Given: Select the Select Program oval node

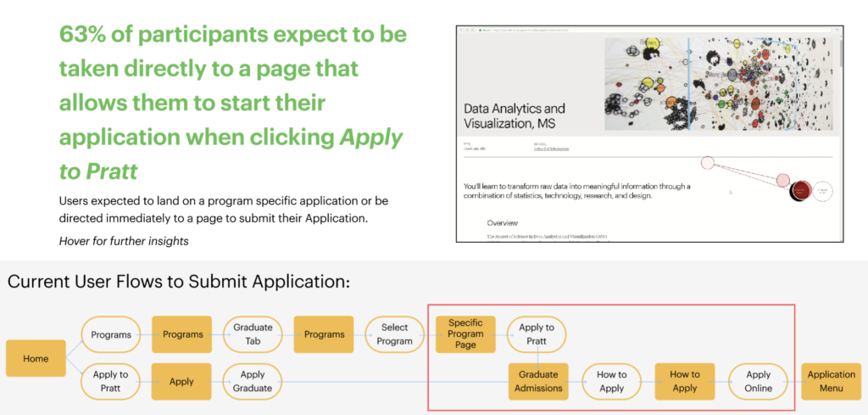Looking at the screenshot, I should [395, 334].
